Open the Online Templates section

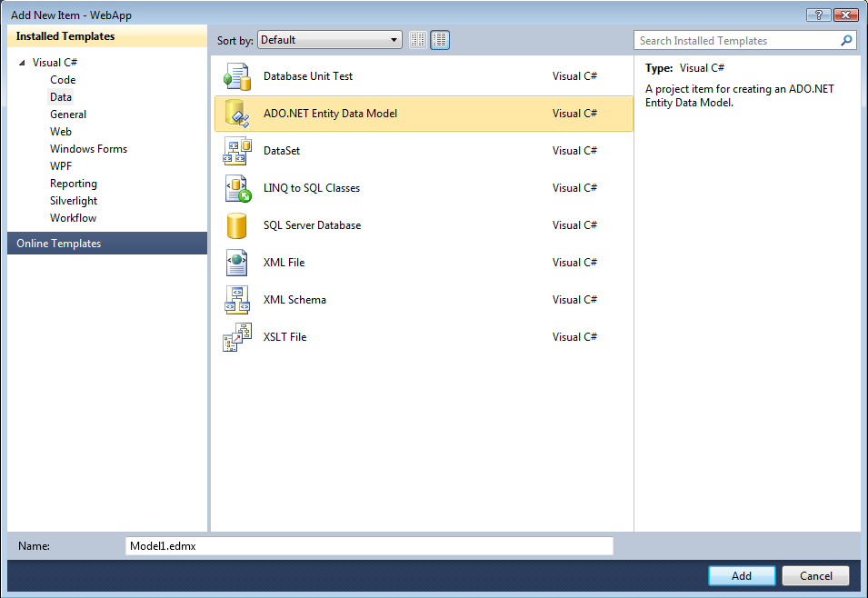pyautogui.click(x=107, y=243)
